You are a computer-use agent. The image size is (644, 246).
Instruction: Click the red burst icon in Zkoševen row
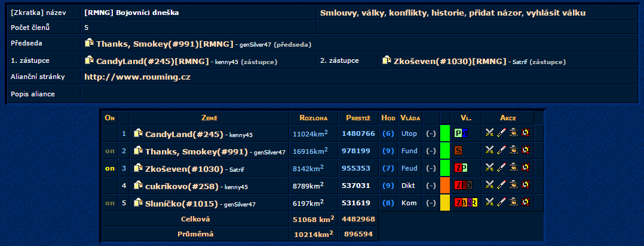[526, 168]
